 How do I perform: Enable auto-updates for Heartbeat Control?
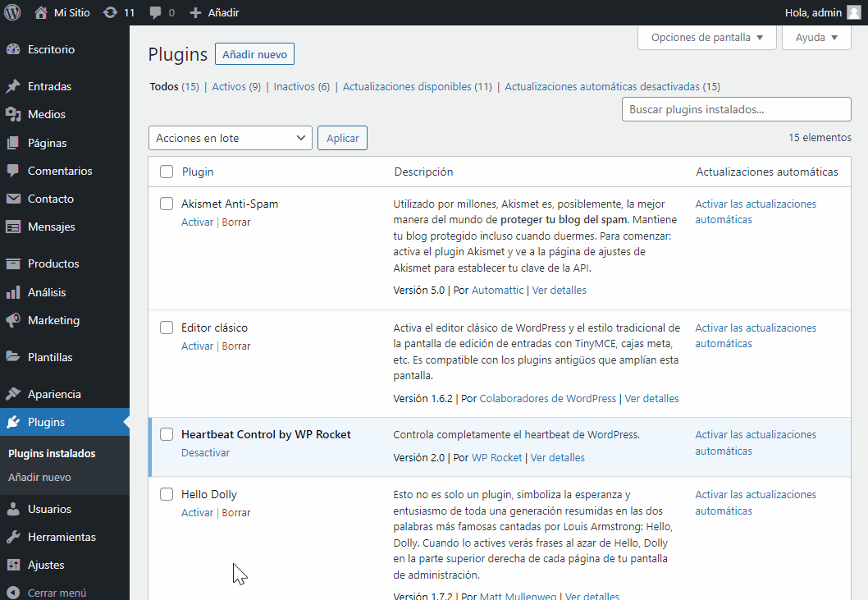tap(756, 442)
